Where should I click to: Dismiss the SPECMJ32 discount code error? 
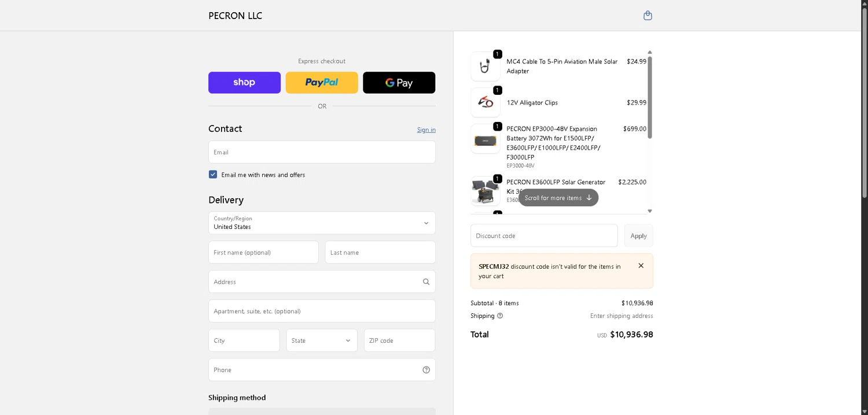pos(641,266)
